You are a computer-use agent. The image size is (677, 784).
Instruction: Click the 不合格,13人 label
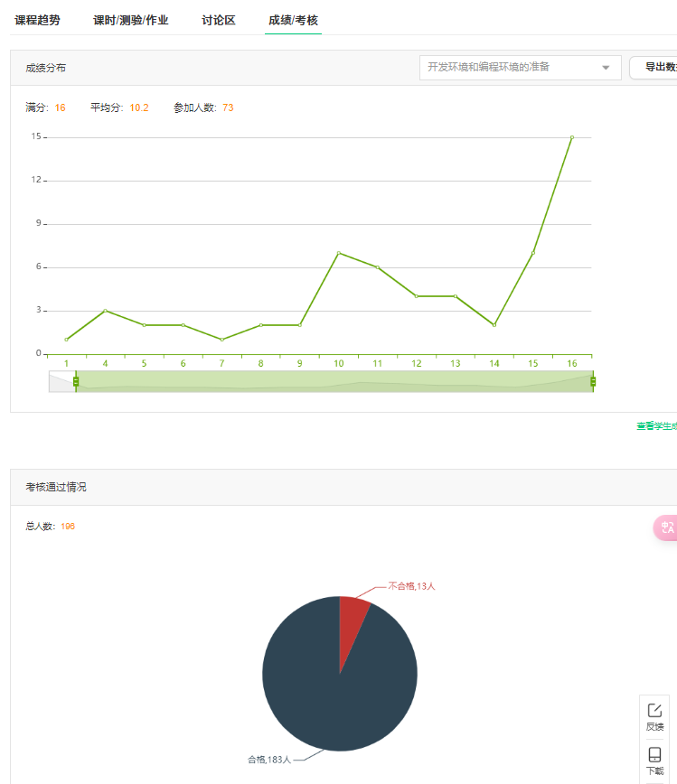pyautogui.click(x=411, y=586)
